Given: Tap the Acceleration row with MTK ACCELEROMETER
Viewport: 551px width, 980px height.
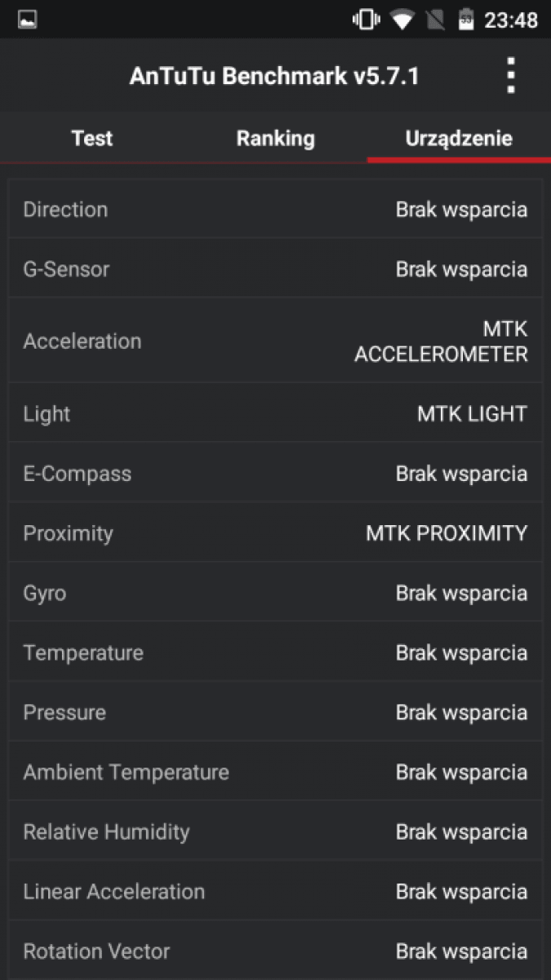Looking at the screenshot, I should click(x=275, y=341).
